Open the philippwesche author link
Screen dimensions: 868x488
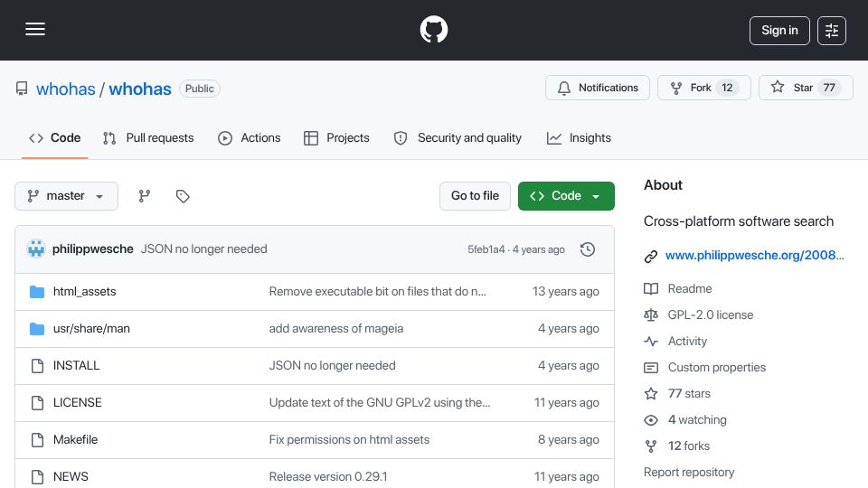pyautogui.click(x=93, y=249)
